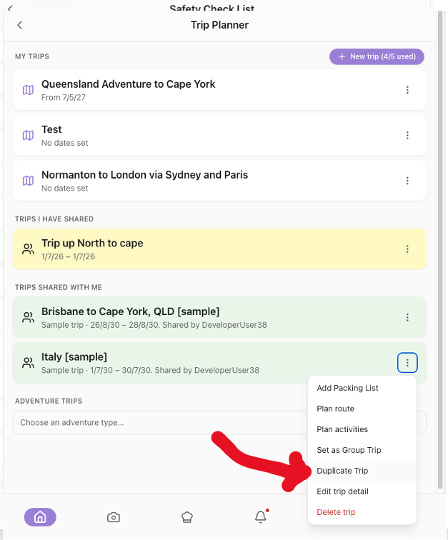Open options for Trip up North to cape
448x540 pixels.
407,249
